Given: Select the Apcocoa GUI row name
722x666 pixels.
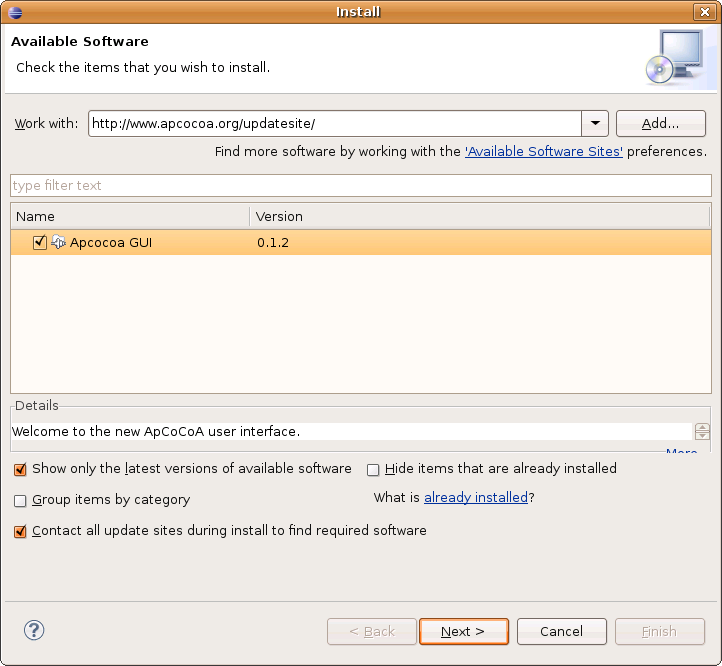Looking at the screenshot, I should tap(111, 243).
